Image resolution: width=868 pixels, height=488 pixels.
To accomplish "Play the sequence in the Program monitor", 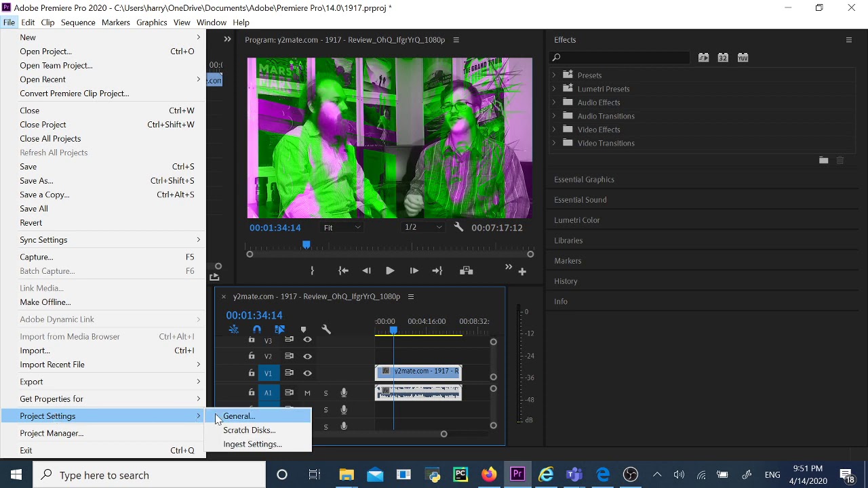I will coord(390,271).
